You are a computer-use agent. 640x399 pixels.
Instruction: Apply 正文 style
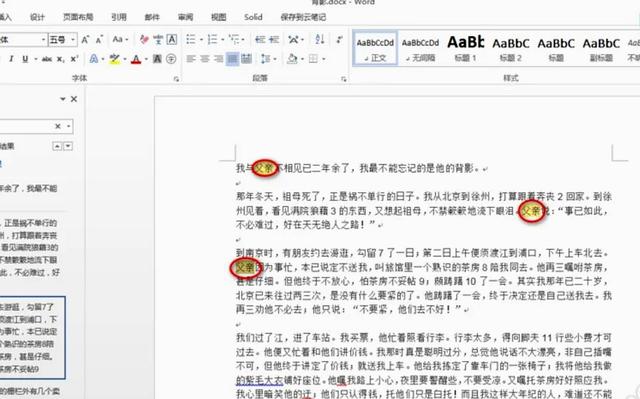coord(375,48)
